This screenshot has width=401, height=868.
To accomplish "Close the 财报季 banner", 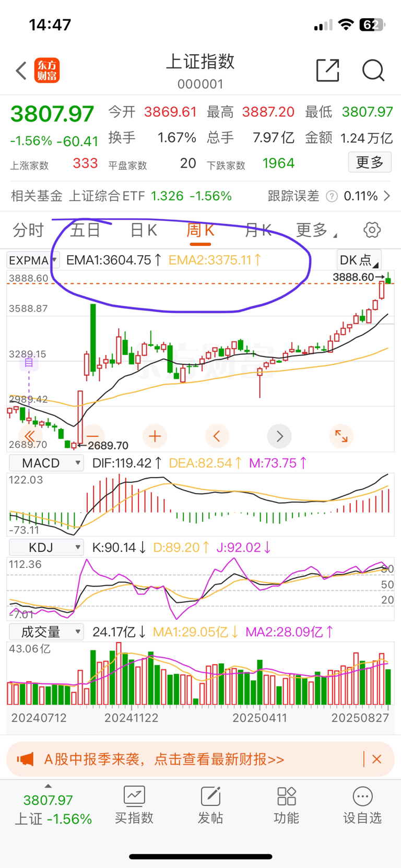I will [x=376, y=759].
